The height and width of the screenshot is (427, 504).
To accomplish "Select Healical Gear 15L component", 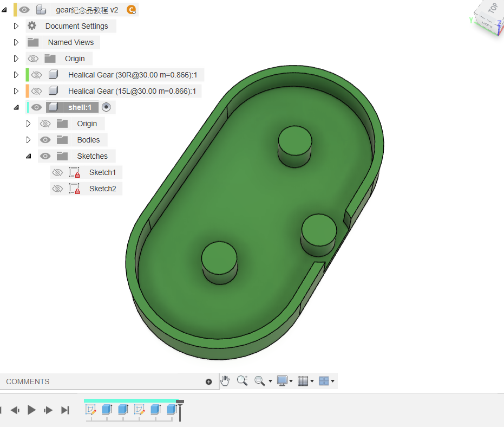I will [x=132, y=91].
